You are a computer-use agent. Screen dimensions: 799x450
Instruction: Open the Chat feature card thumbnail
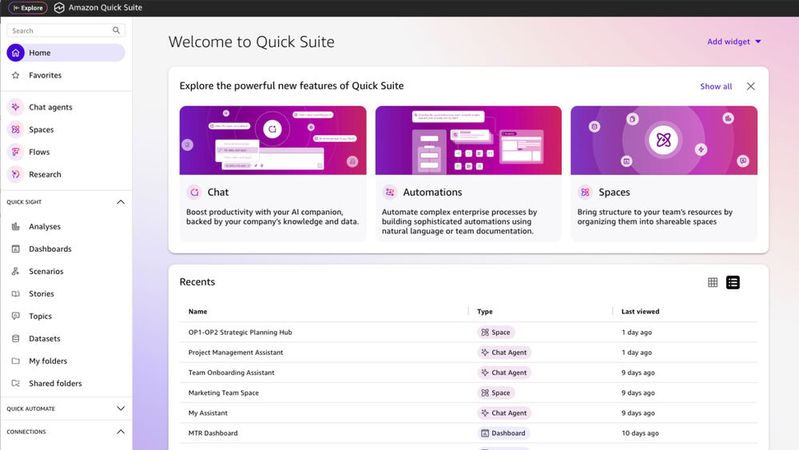tap(273, 140)
